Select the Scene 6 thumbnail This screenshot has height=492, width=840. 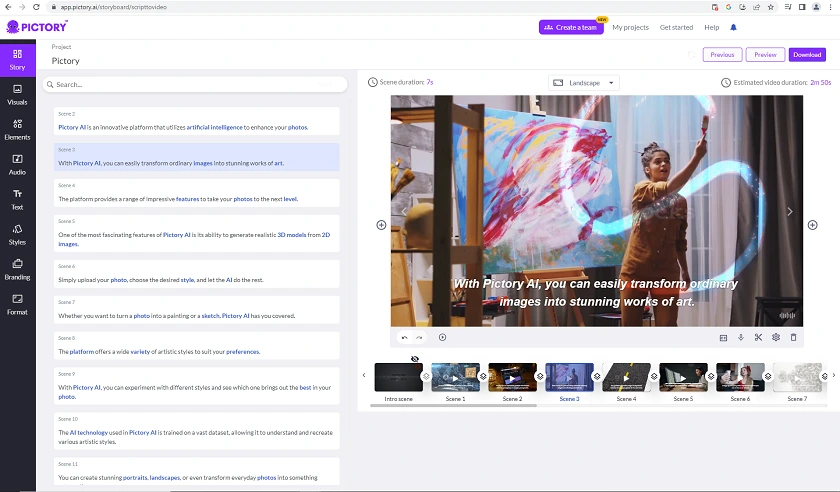[x=740, y=377]
